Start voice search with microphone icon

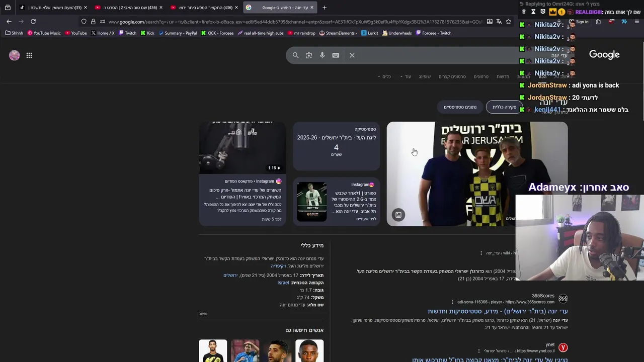pyautogui.click(x=323, y=55)
